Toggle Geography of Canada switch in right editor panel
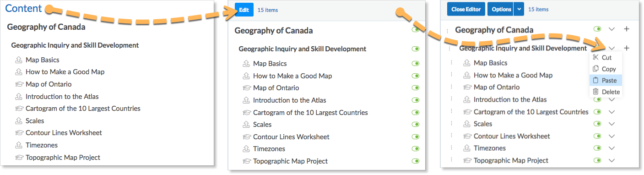The width and height of the screenshot is (644, 175). pyautogui.click(x=597, y=29)
